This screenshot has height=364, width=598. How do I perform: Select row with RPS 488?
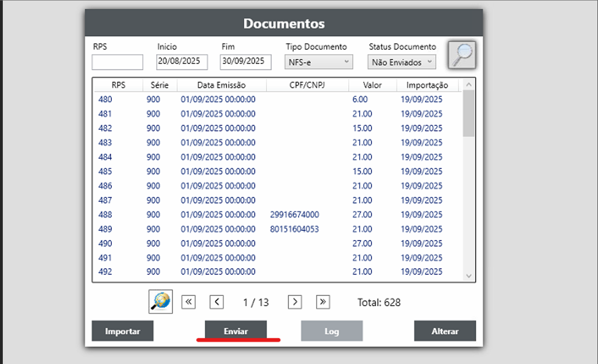click(x=105, y=215)
